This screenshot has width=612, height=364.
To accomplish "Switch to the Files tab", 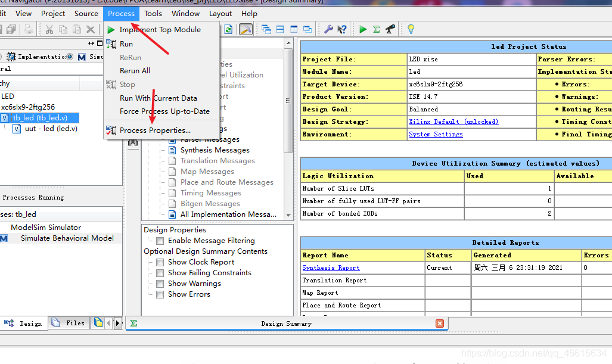I will tap(69, 323).
